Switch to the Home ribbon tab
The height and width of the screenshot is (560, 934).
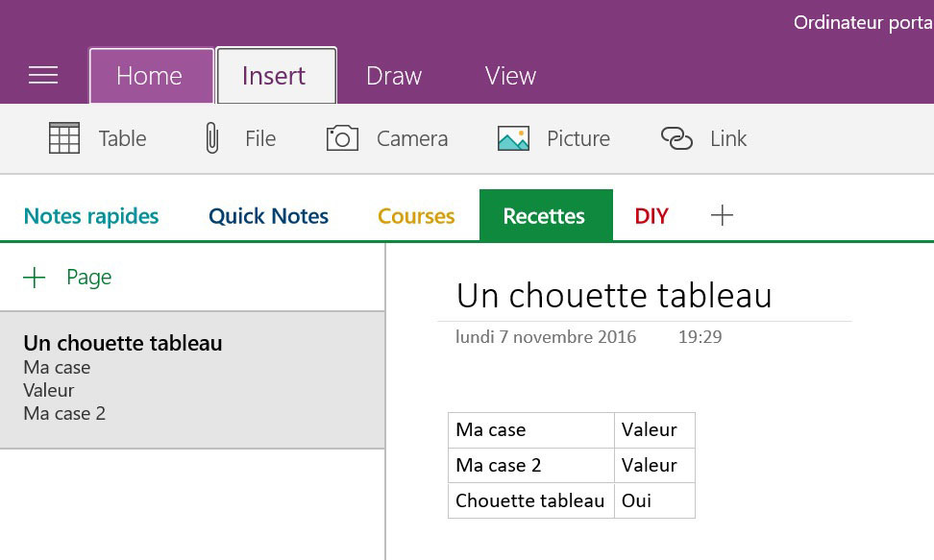(150, 76)
